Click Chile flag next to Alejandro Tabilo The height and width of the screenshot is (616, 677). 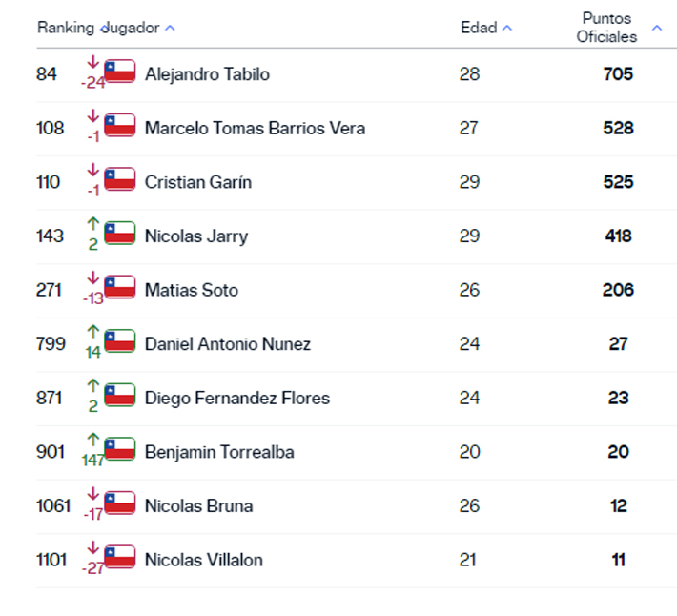click(x=120, y=72)
